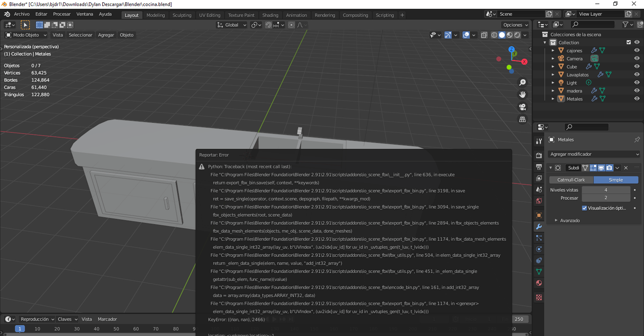Click the viewport pan hand gizmo
The height and width of the screenshot is (336, 644).
523,95
